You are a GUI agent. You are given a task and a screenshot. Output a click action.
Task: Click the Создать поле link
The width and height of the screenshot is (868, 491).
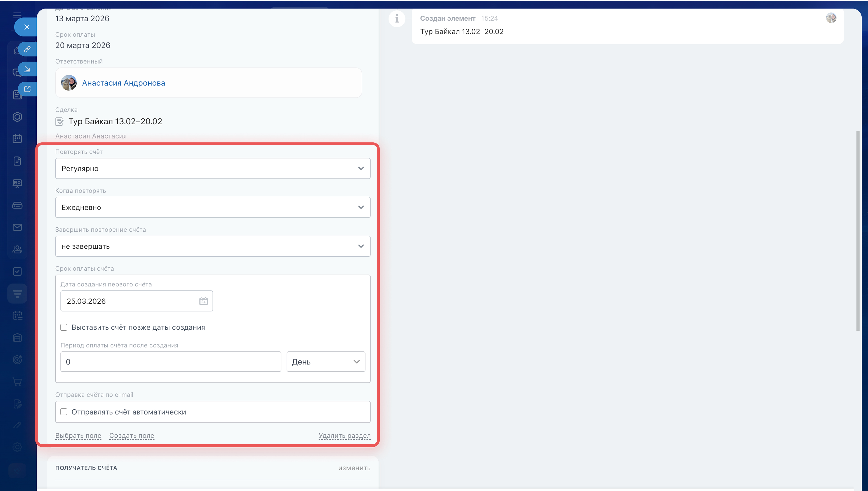[132, 436]
